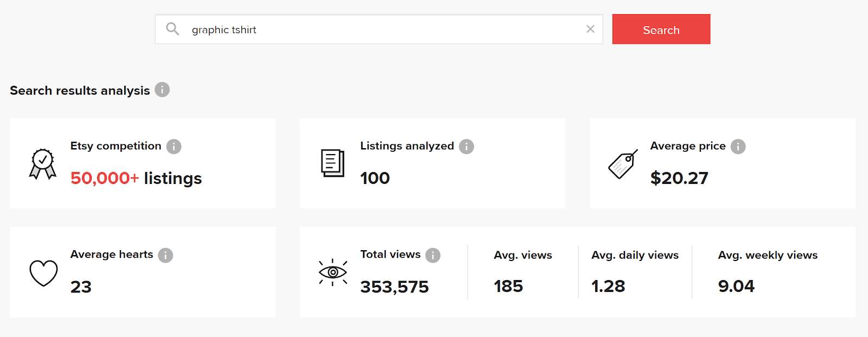Click the heart outline icon
Image resolution: width=868 pixels, height=337 pixels.
click(43, 272)
